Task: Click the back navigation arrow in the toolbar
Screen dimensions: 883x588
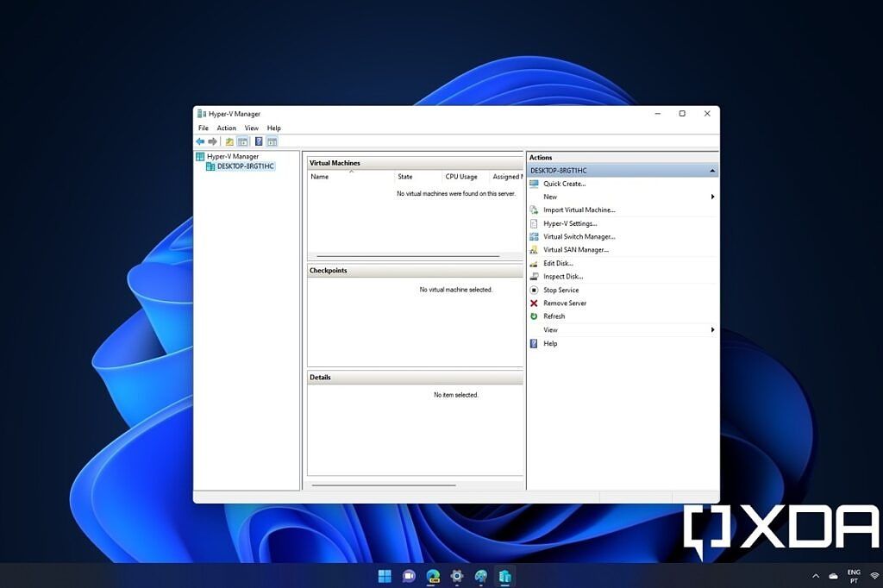Action: [200, 141]
